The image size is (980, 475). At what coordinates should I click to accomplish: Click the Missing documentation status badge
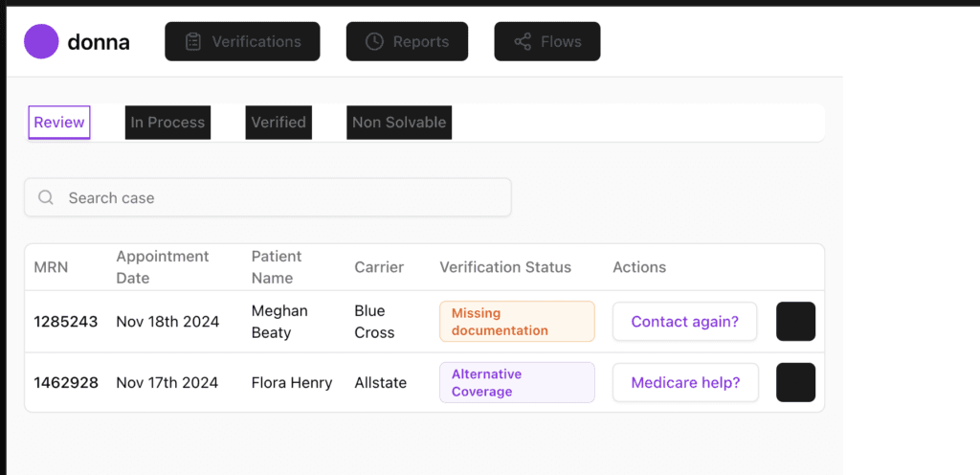(x=517, y=322)
